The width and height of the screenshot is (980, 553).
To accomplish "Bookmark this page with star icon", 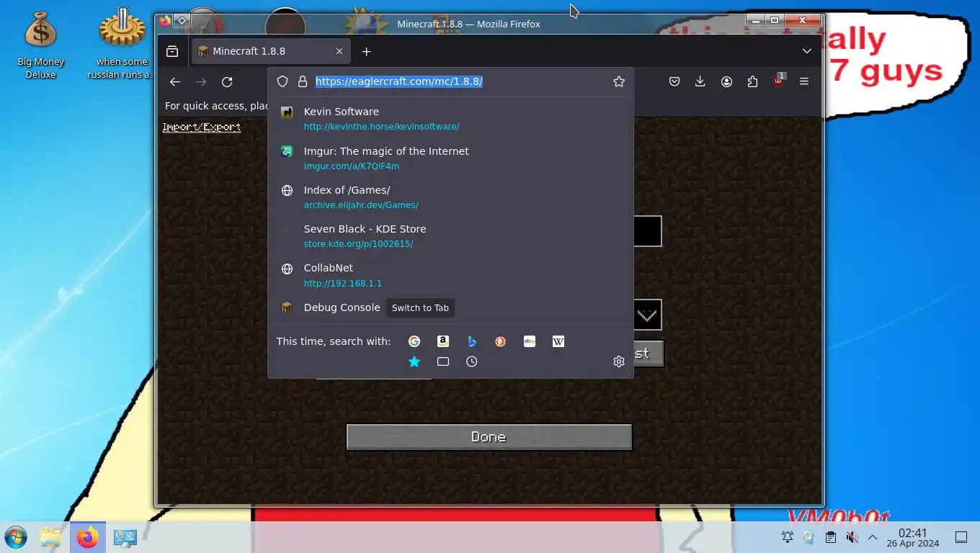I will pyautogui.click(x=618, y=82).
